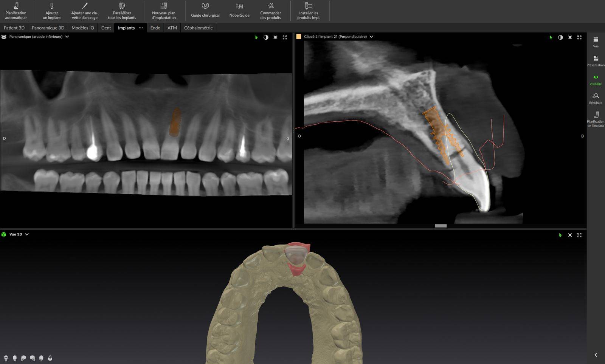Toggle contrast in the perpendicular implant view
The image size is (605, 364).
coord(560,37)
